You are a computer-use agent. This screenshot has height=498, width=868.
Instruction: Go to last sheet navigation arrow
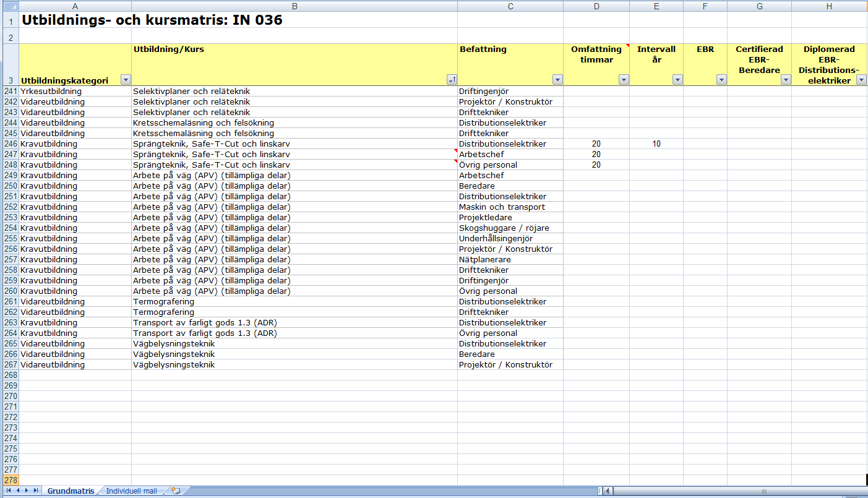tap(35, 491)
